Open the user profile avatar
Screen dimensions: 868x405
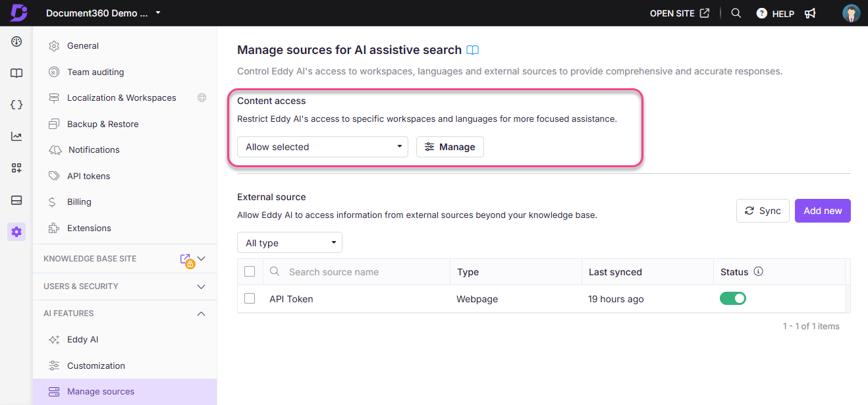pos(852,13)
